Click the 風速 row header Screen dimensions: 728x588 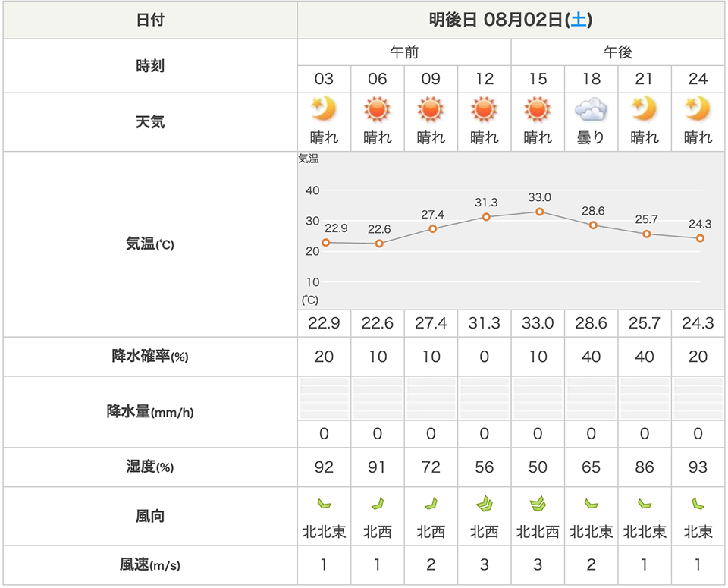pos(150,565)
